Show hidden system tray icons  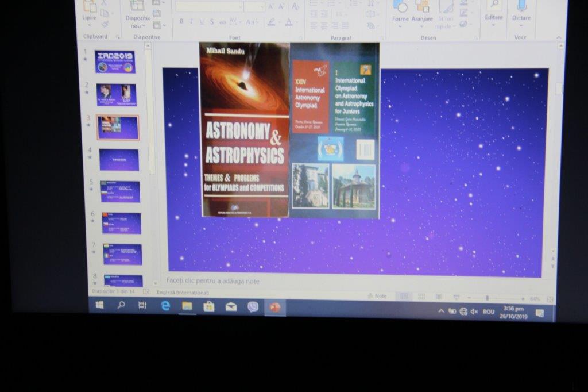[x=441, y=312]
